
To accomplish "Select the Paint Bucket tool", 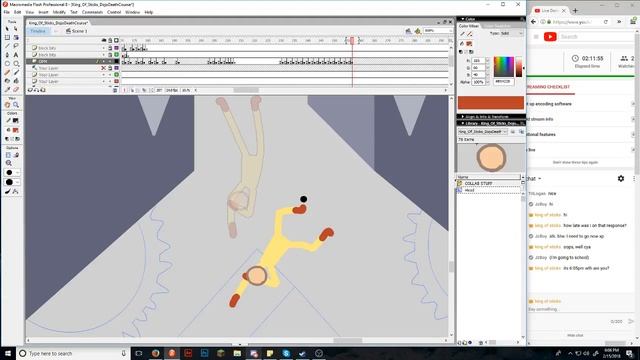I will [16, 81].
